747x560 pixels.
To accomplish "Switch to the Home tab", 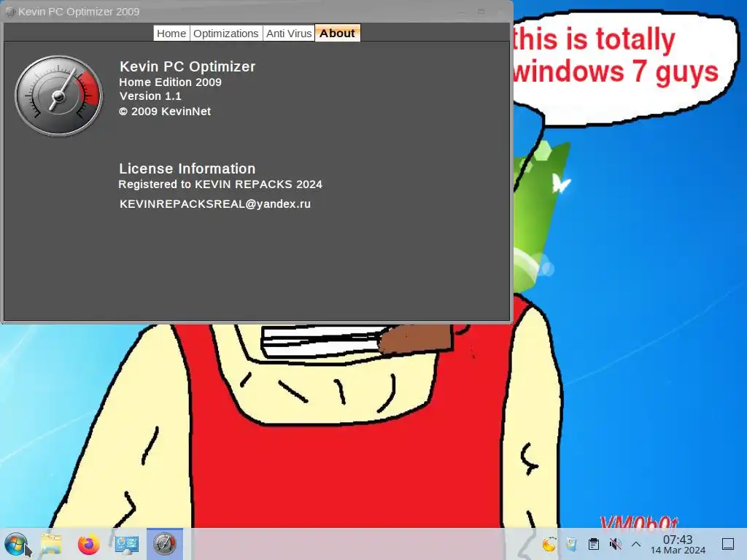I will click(x=171, y=34).
